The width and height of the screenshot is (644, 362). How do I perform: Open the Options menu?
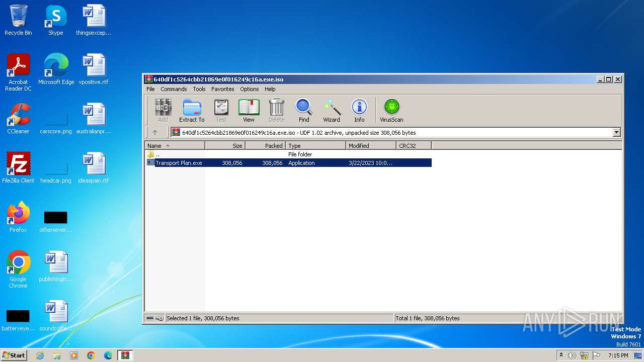pos(249,89)
